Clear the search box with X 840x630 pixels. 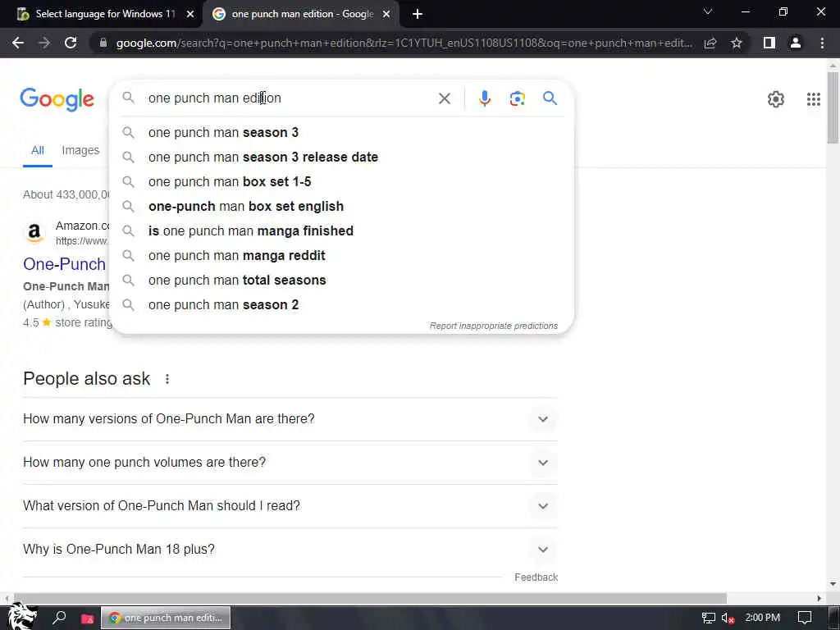pos(444,98)
